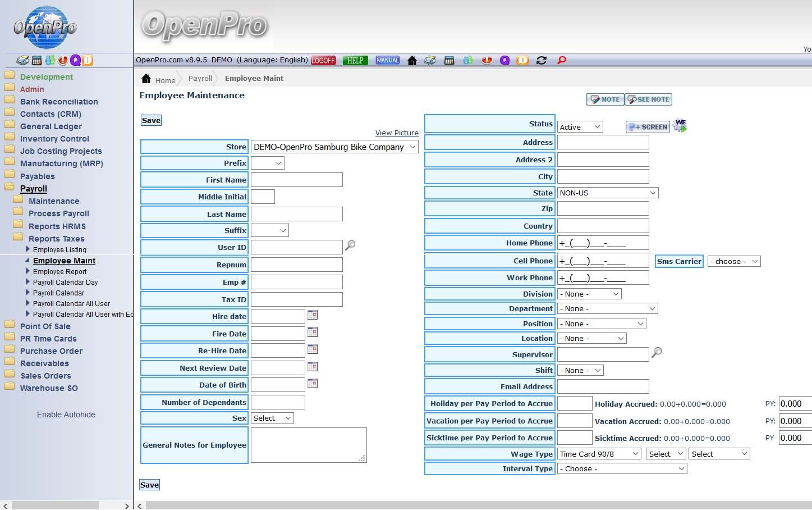Expand the Sms Carrier choose dropdown
Screen dimensions: 812x510
coord(733,262)
